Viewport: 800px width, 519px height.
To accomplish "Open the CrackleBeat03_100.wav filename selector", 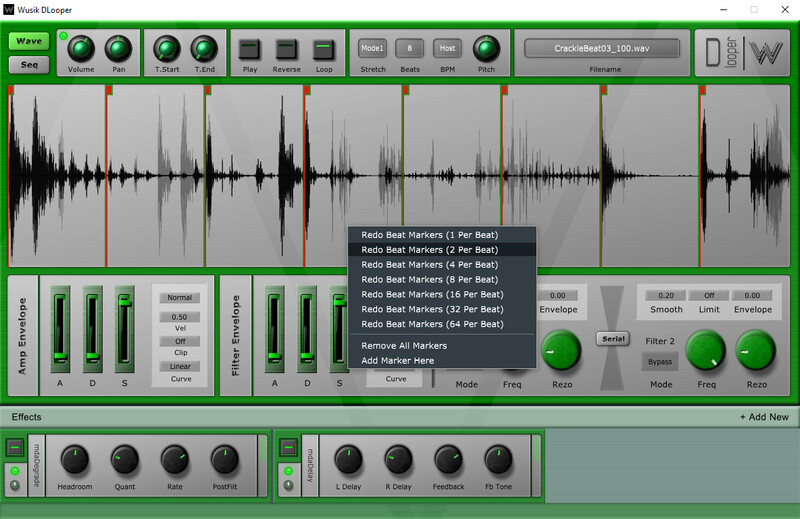I will pos(602,48).
